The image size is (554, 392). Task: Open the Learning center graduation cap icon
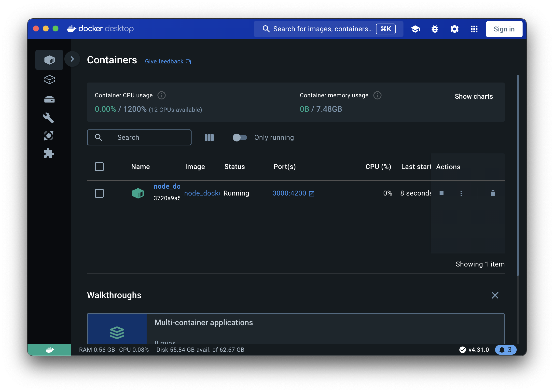pos(415,29)
